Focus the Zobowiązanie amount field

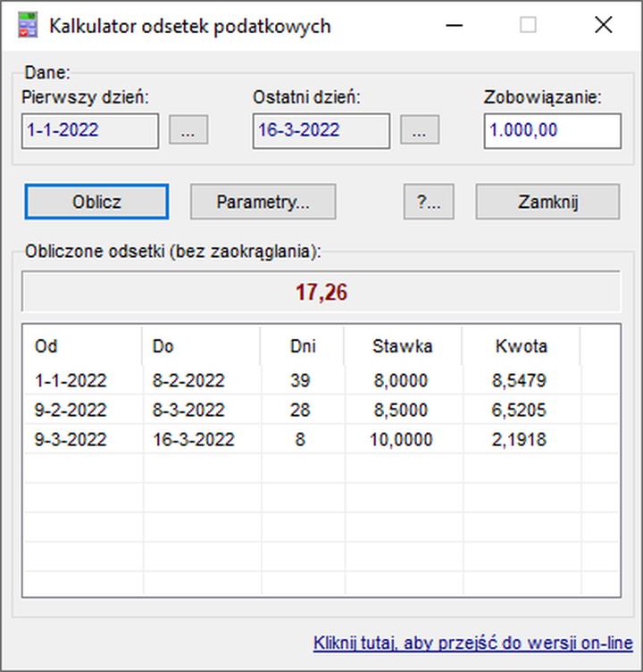click(552, 130)
